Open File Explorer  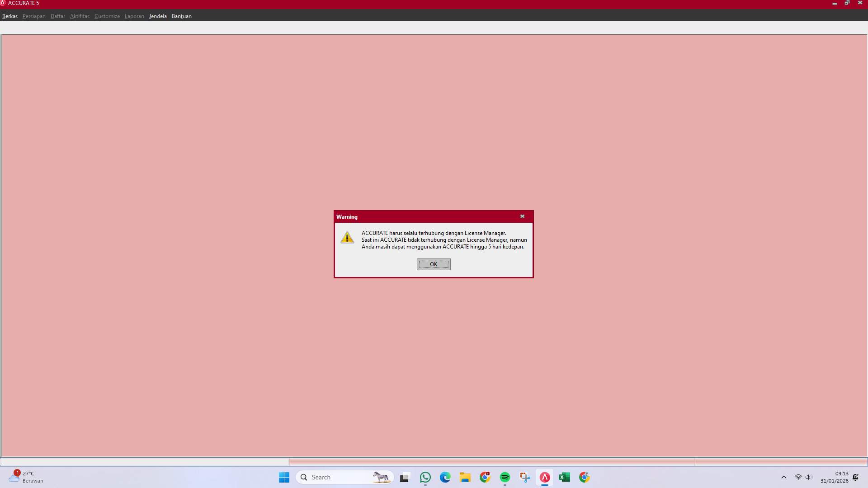[465, 477]
